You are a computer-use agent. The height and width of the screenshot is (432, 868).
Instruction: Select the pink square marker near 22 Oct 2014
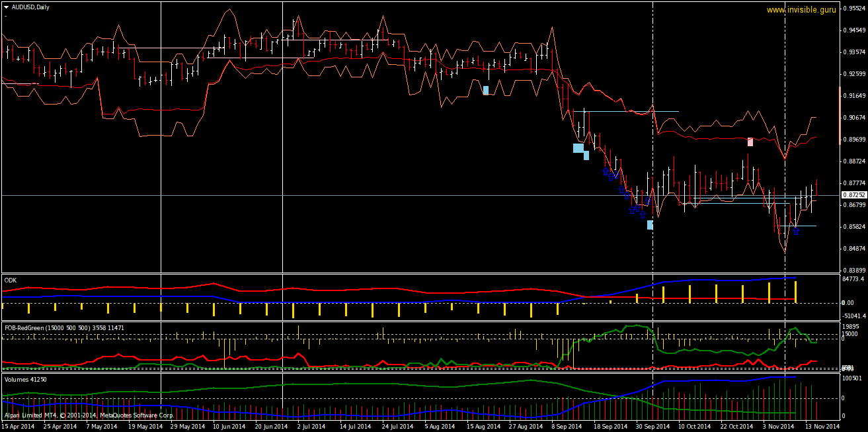pyautogui.click(x=750, y=142)
